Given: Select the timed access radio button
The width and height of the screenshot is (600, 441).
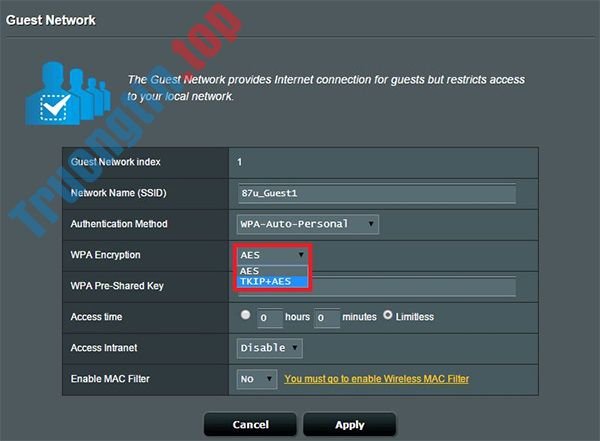Looking at the screenshot, I should tap(245, 315).
